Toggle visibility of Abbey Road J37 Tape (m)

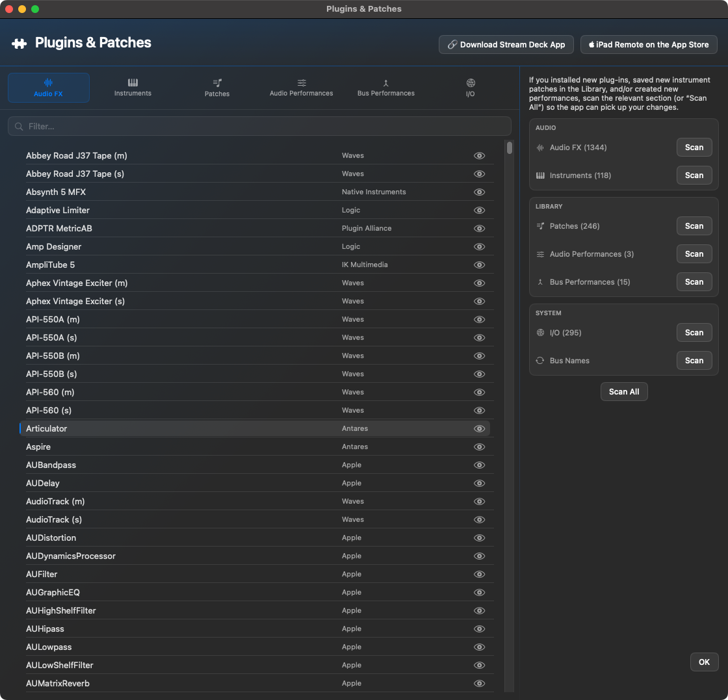point(479,156)
